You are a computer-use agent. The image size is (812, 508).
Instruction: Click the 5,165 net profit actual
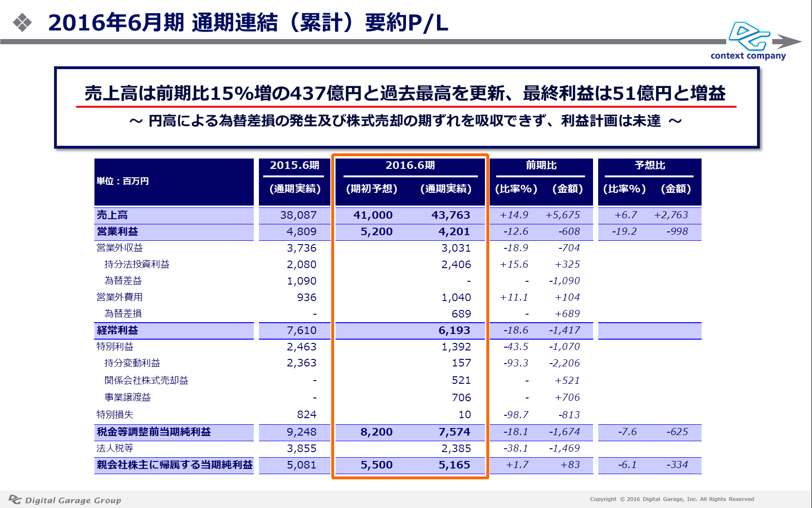click(x=454, y=465)
